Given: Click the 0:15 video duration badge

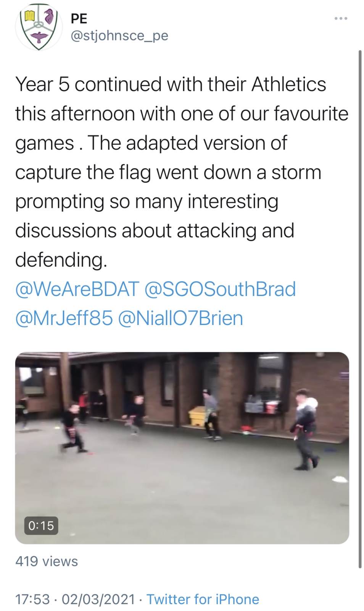Looking at the screenshot, I should point(41,525).
